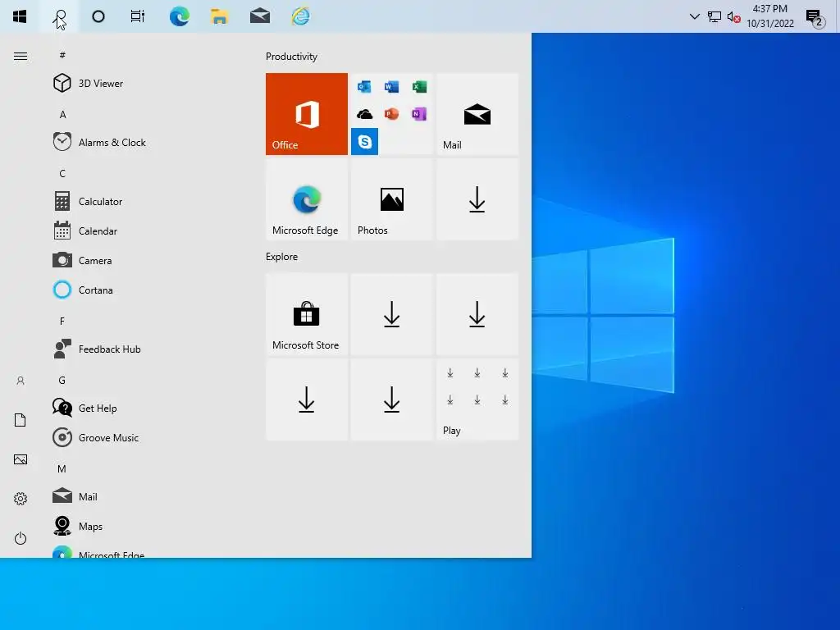The height and width of the screenshot is (630, 840).
Task: Open Documents from the Start sidebar
Action: (21, 420)
